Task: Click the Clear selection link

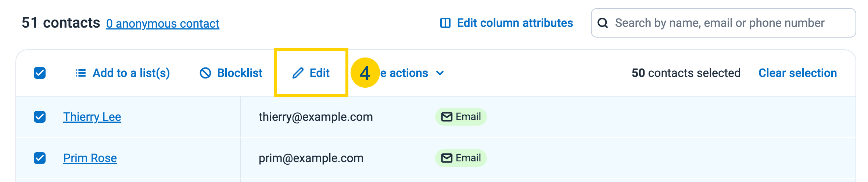Action: [x=797, y=73]
